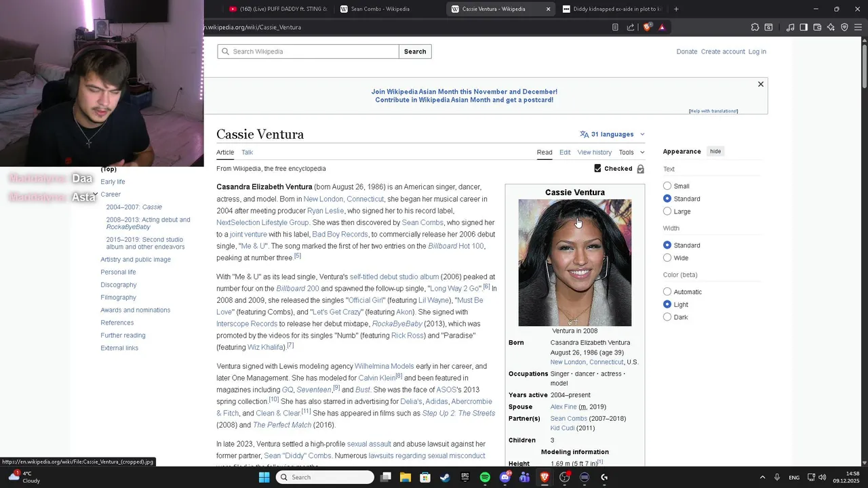The height and width of the screenshot is (488, 868).
Task: Open File Explorer from the taskbar
Action: [x=406, y=477]
